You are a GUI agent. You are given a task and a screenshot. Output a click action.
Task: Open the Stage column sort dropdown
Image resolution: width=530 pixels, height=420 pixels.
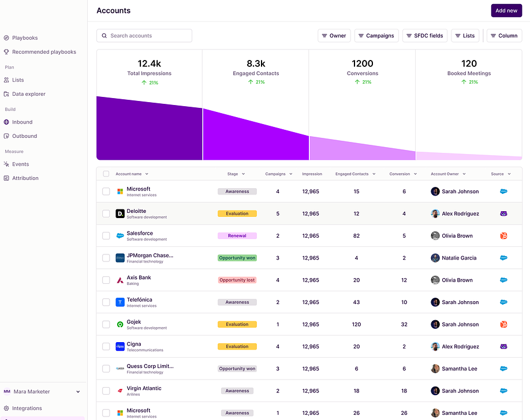236,174
